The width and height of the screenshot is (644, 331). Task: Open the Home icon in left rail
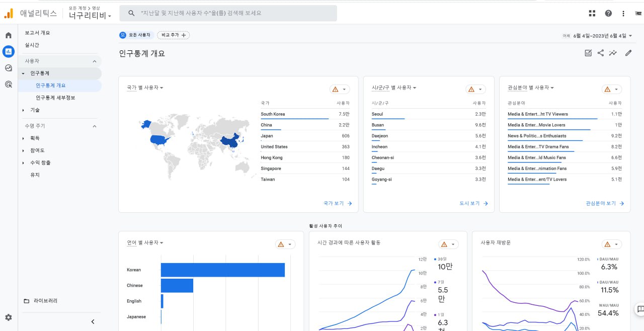point(9,35)
